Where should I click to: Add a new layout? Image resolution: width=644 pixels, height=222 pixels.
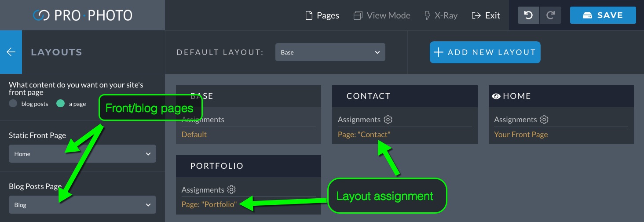coord(485,52)
